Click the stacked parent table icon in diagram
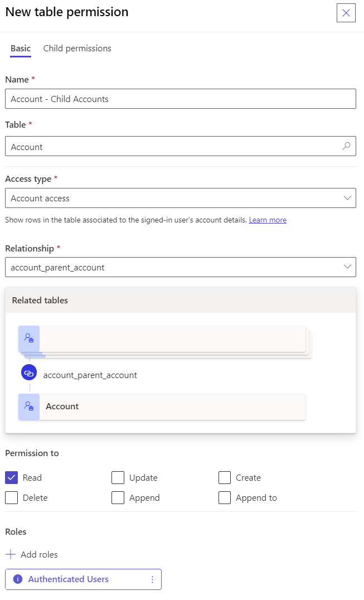 [28, 338]
